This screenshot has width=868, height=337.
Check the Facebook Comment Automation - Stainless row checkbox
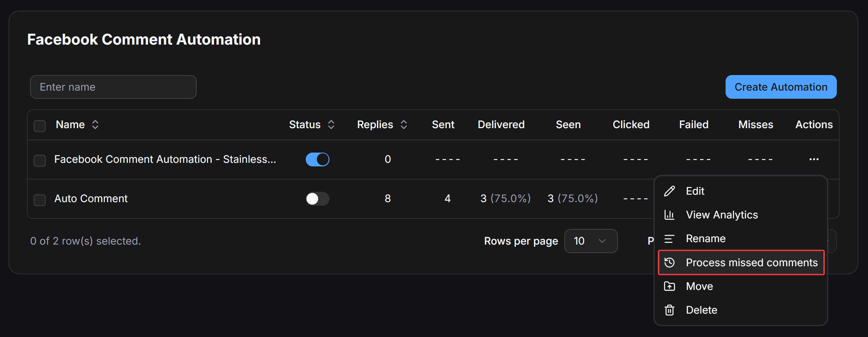(x=40, y=160)
